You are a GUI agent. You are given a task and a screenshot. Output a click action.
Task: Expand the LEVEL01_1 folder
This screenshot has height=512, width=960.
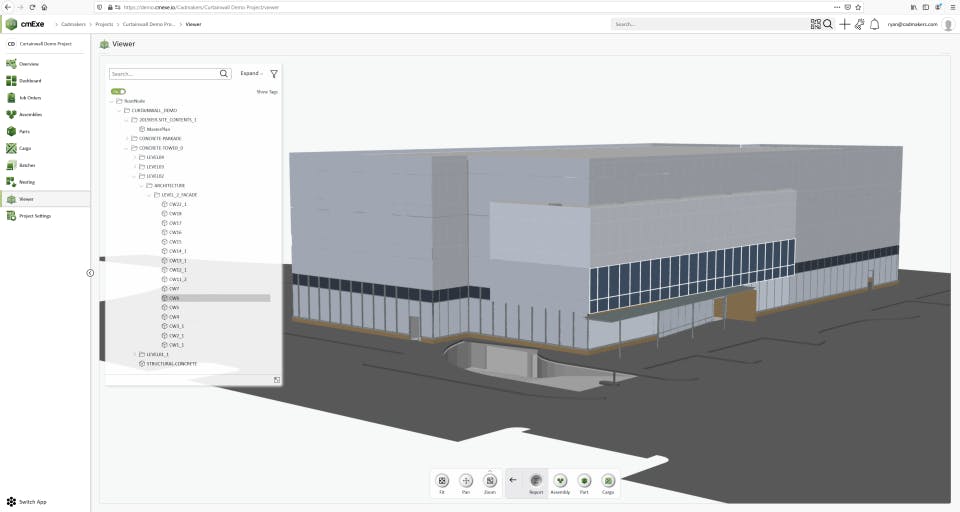pos(135,354)
